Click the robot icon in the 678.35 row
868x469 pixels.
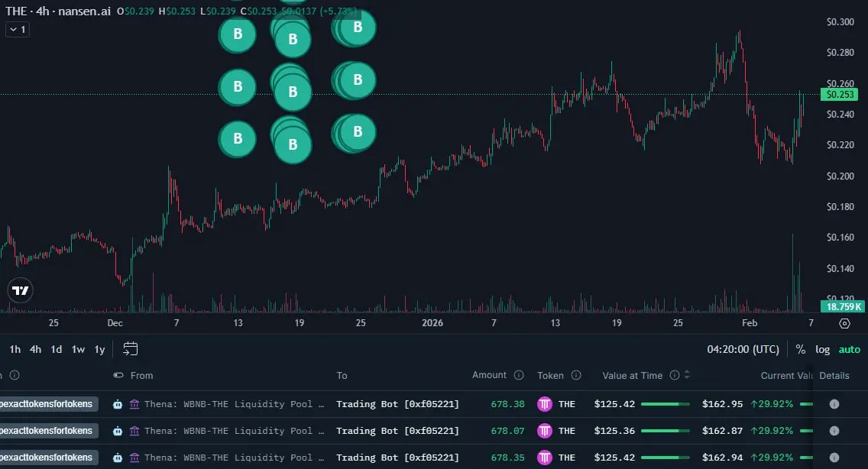[118, 458]
